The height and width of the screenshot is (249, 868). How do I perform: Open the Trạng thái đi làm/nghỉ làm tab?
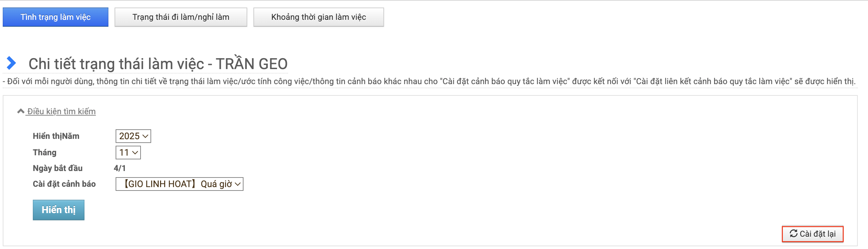click(181, 17)
